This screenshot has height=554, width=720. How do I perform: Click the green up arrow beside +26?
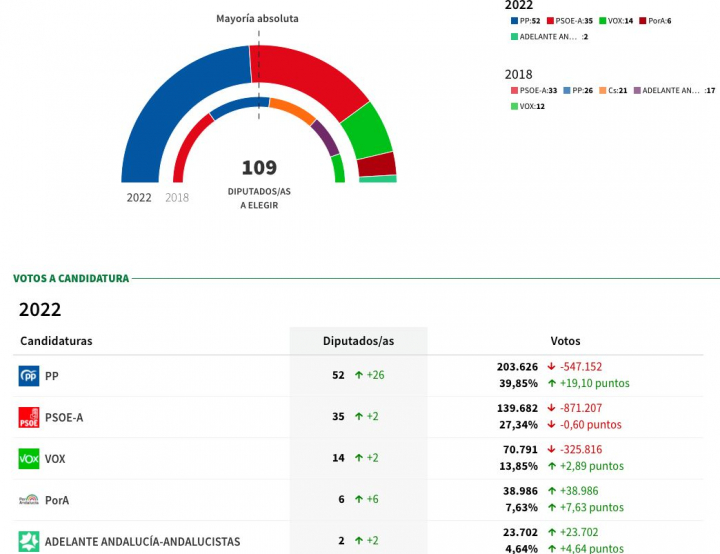[x=358, y=376]
